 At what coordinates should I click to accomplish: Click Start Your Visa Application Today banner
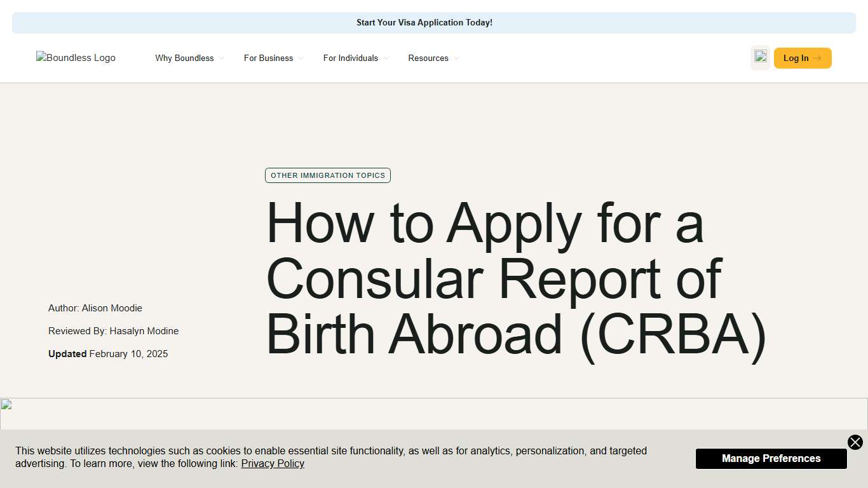tap(424, 22)
